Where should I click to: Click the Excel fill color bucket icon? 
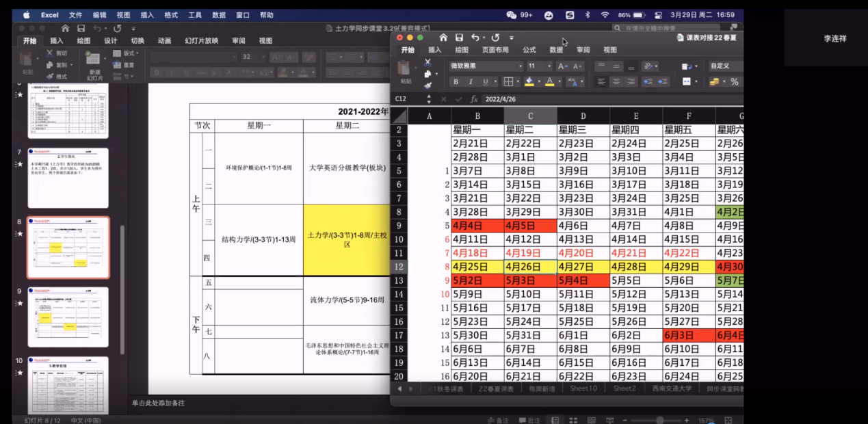pos(529,81)
